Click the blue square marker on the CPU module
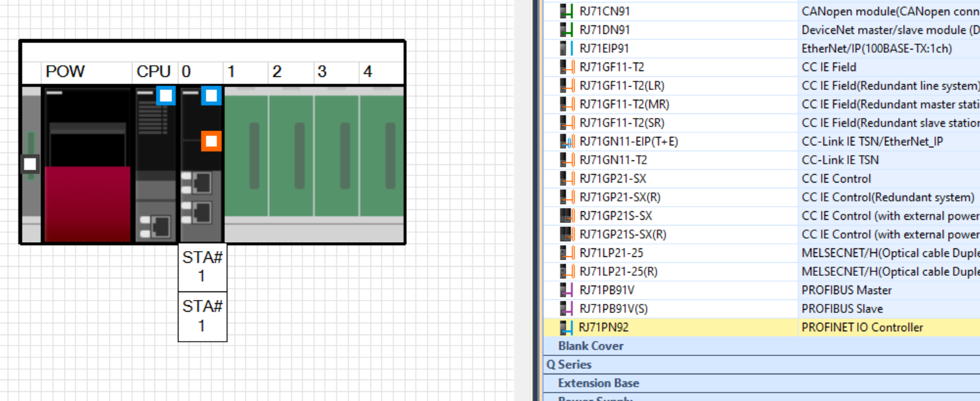The height and width of the screenshot is (401, 980). pyautogui.click(x=166, y=96)
